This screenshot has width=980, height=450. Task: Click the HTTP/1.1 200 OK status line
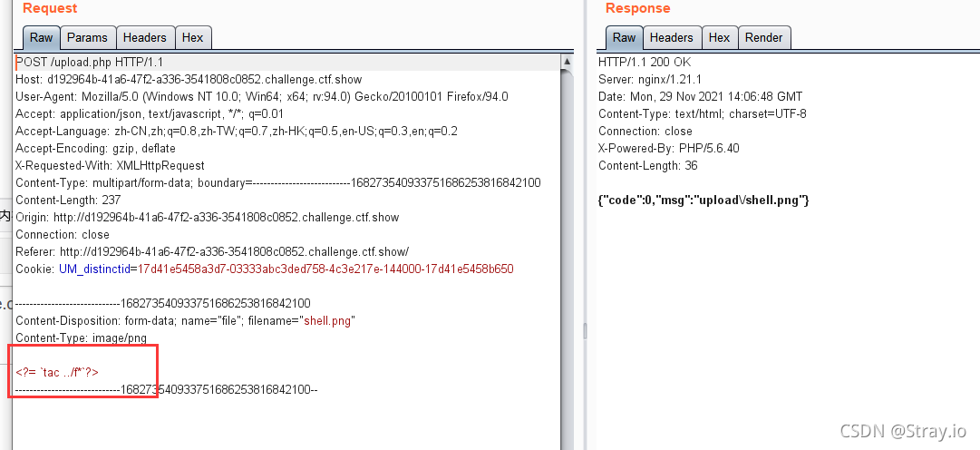[x=645, y=63]
